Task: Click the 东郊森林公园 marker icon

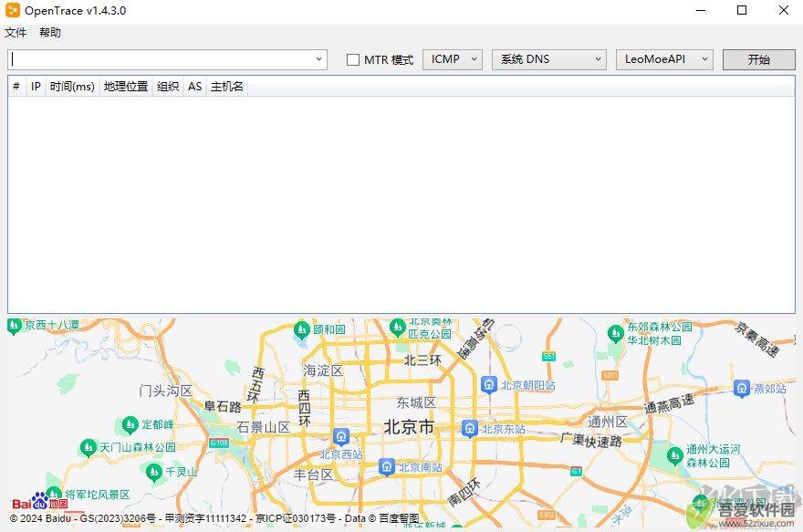Action: coord(615,333)
